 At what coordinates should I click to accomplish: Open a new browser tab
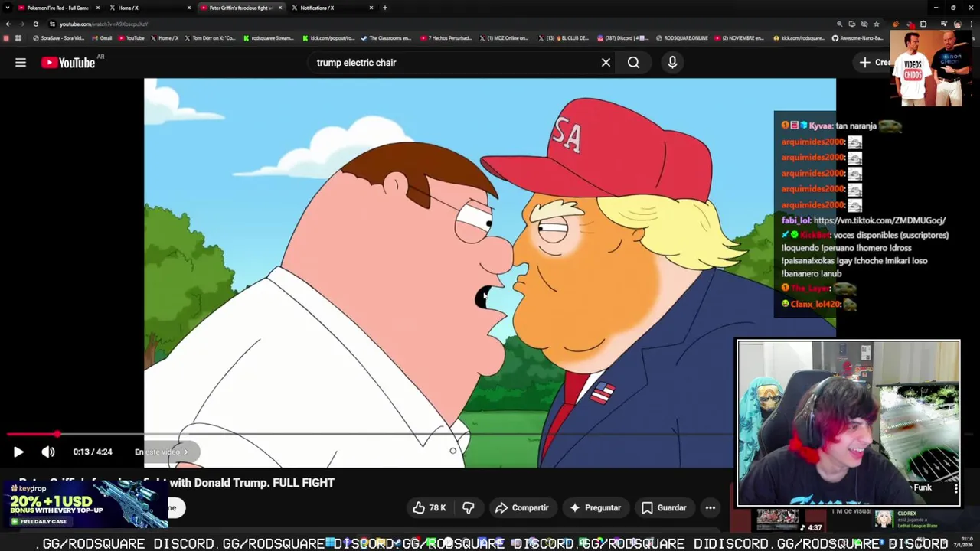click(385, 8)
